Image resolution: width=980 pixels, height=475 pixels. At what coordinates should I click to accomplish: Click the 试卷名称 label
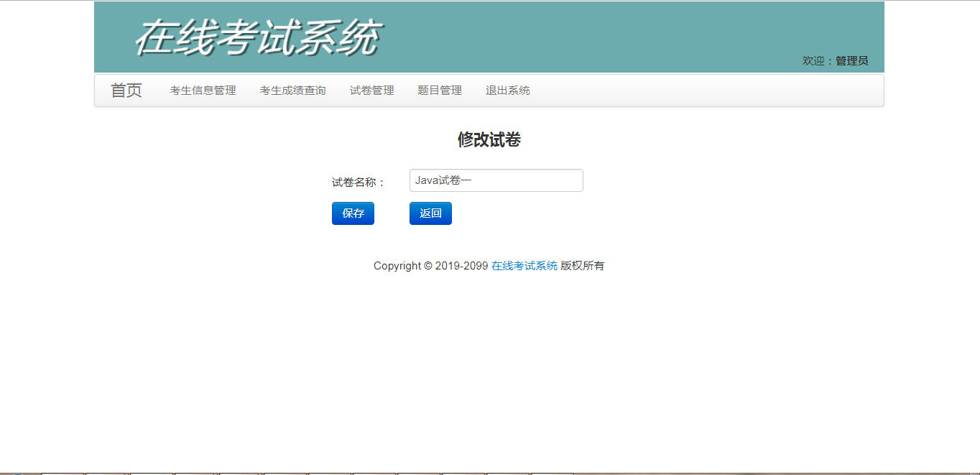(x=359, y=183)
